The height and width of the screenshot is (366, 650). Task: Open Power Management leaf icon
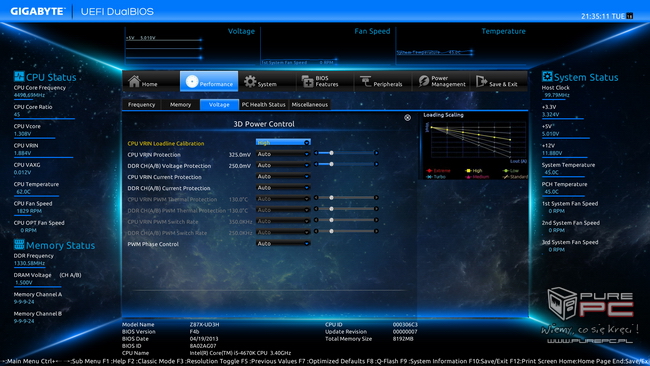[x=424, y=81]
